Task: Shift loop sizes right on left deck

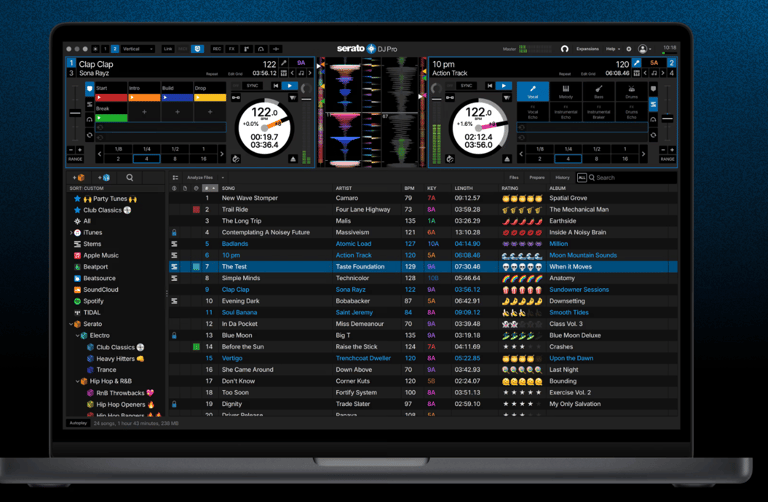Action: coord(221,154)
